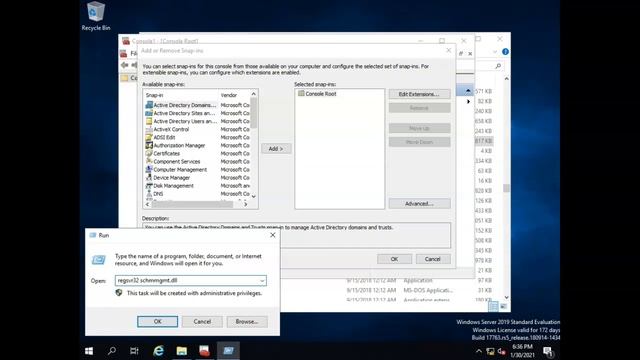The height and width of the screenshot is (360, 640).
Task: Switch to Run dialog taskbar icon
Action: [228, 351]
